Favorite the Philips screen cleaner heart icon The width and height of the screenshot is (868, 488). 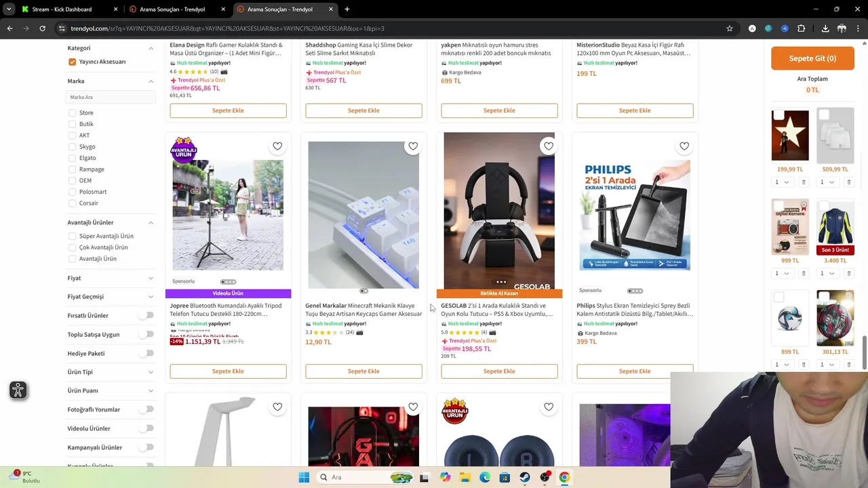(x=684, y=146)
